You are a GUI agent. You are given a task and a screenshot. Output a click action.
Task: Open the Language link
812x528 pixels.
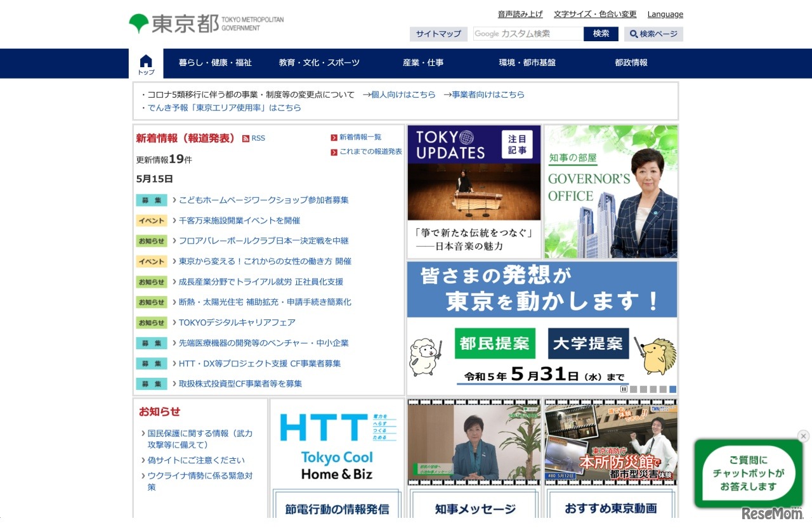(665, 15)
